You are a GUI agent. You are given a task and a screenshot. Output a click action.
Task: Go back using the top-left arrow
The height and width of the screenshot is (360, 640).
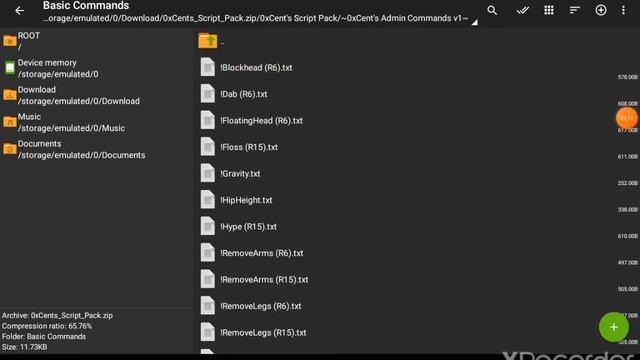(19, 11)
